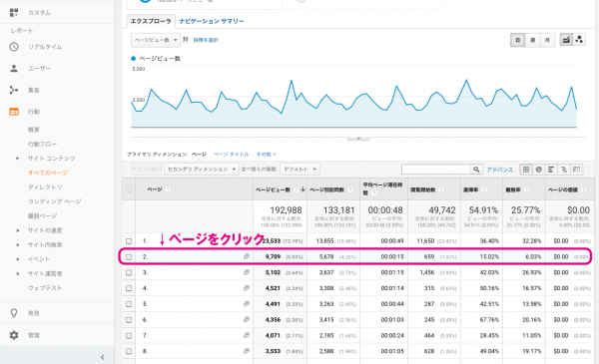The image size is (599, 364).
Task: Expand the サイトの速度 section
Action: [17, 230]
